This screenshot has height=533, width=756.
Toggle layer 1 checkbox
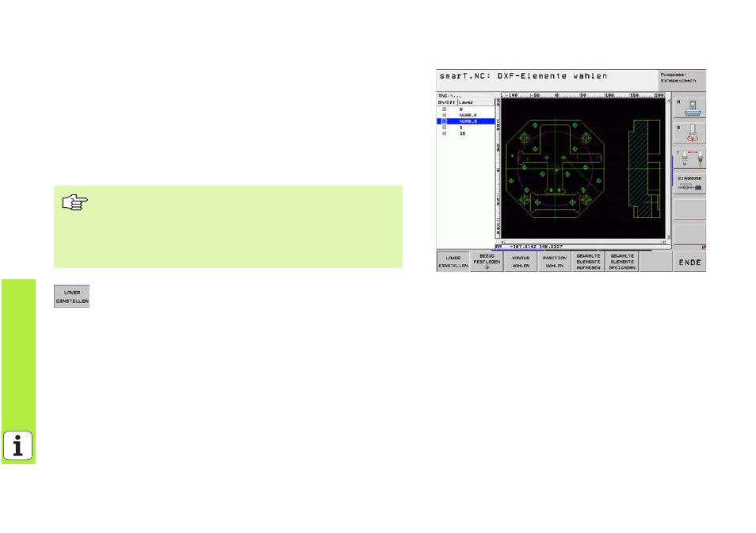click(444, 128)
